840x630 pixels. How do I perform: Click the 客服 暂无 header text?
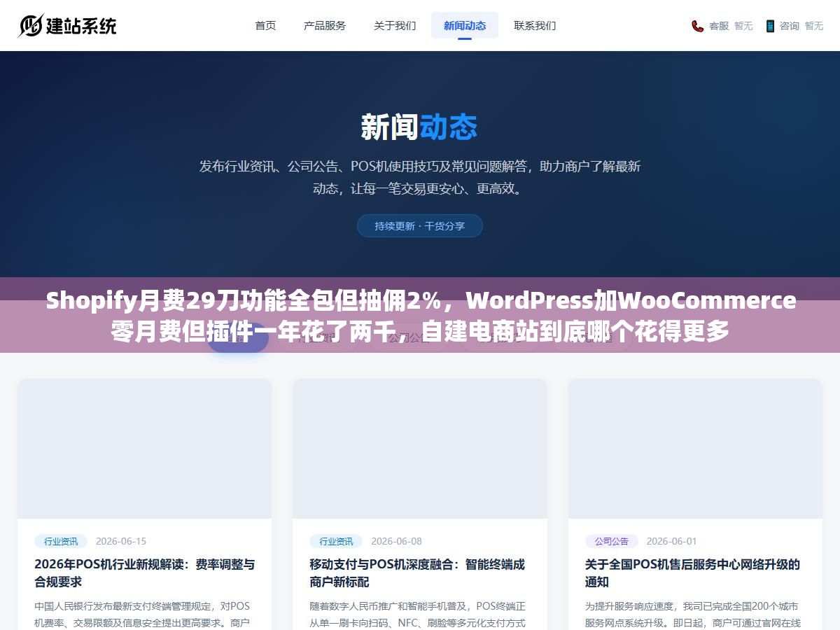point(731,26)
